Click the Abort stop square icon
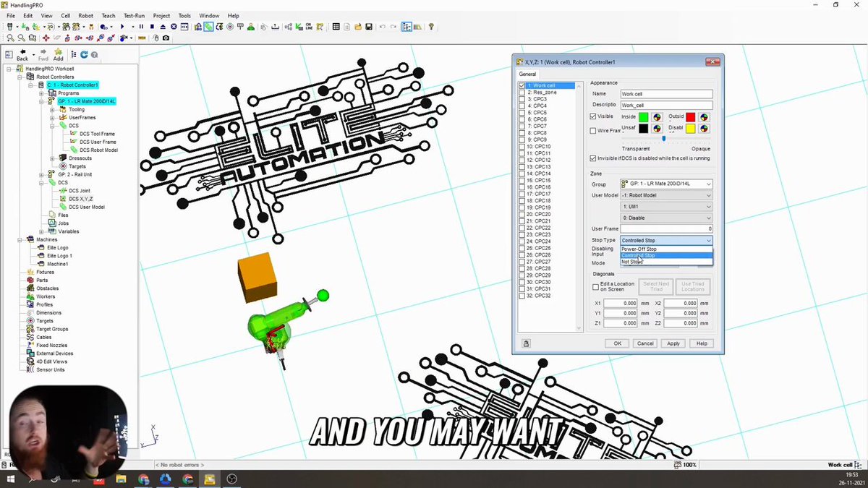 tap(152, 27)
